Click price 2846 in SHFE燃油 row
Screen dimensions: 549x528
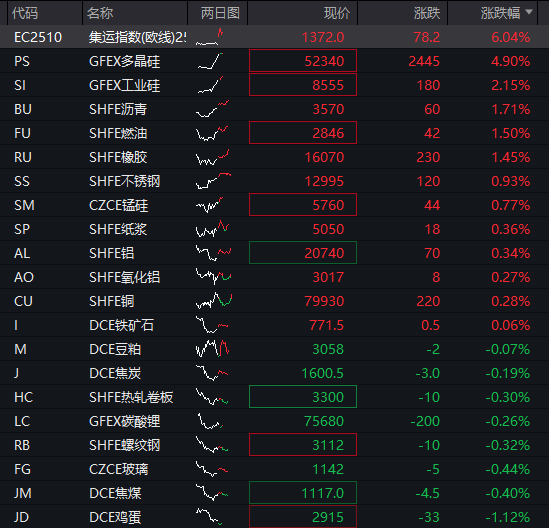(x=303, y=133)
